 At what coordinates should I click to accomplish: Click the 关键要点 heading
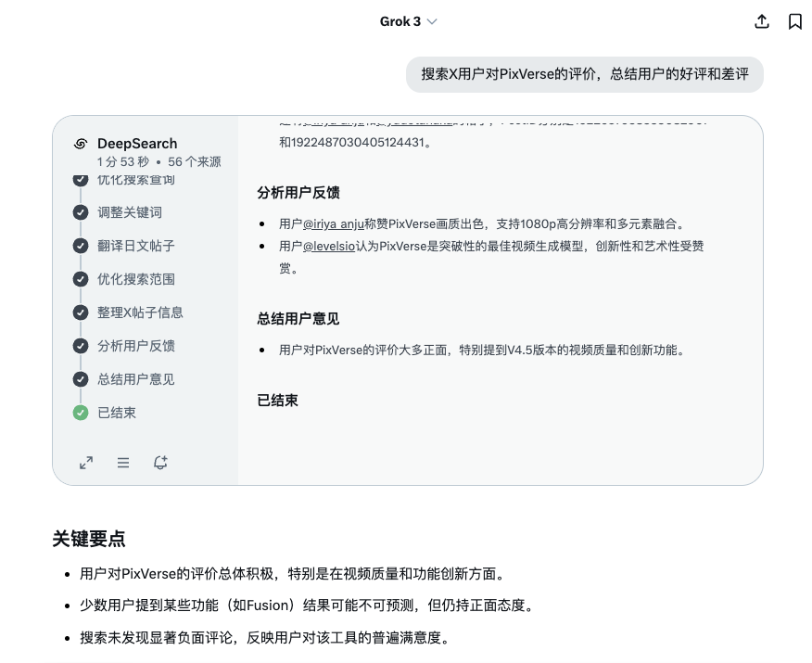point(89,539)
